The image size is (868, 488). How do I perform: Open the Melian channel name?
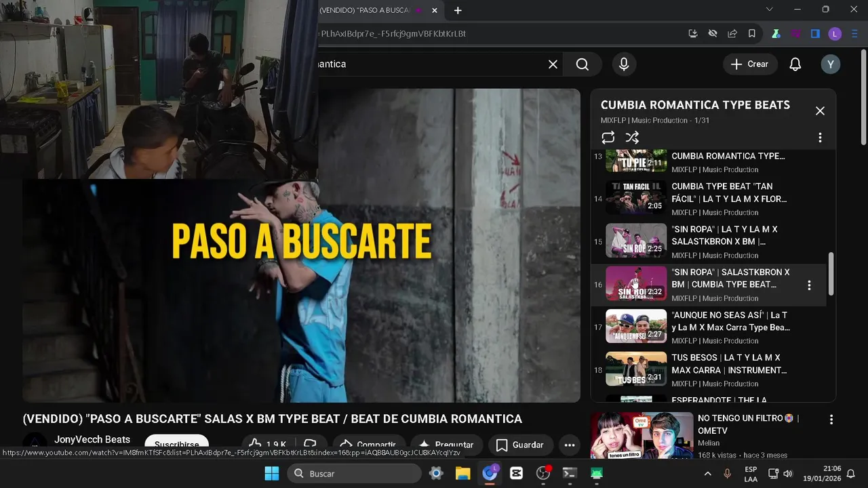pyautogui.click(x=709, y=443)
